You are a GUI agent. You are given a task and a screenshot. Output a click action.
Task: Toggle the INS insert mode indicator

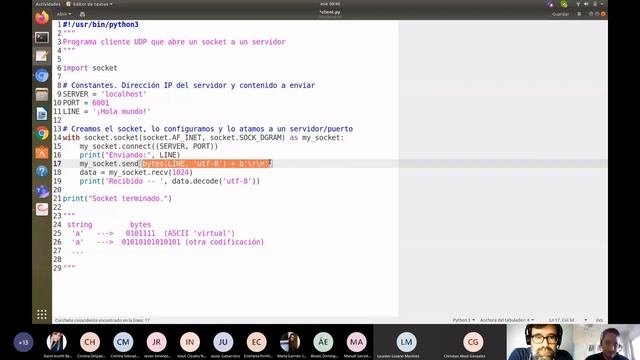pos(599,320)
